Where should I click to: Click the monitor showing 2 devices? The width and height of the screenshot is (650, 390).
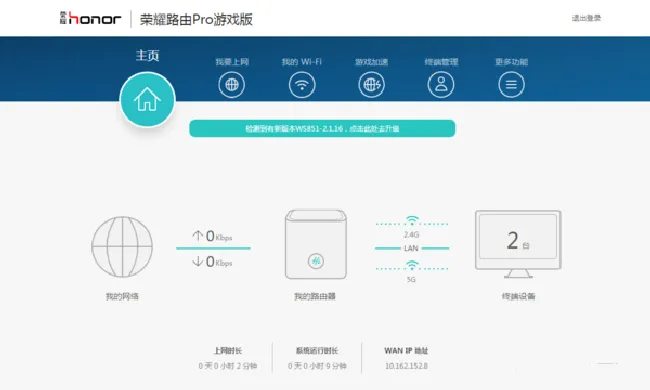[518, 244]
